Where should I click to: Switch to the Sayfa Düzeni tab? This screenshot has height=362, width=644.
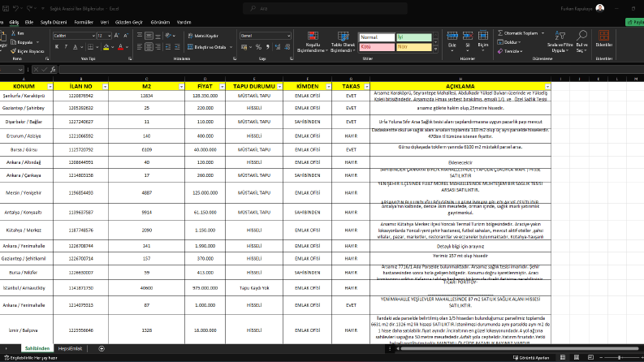pyautogui.click(x=54, y=22)
